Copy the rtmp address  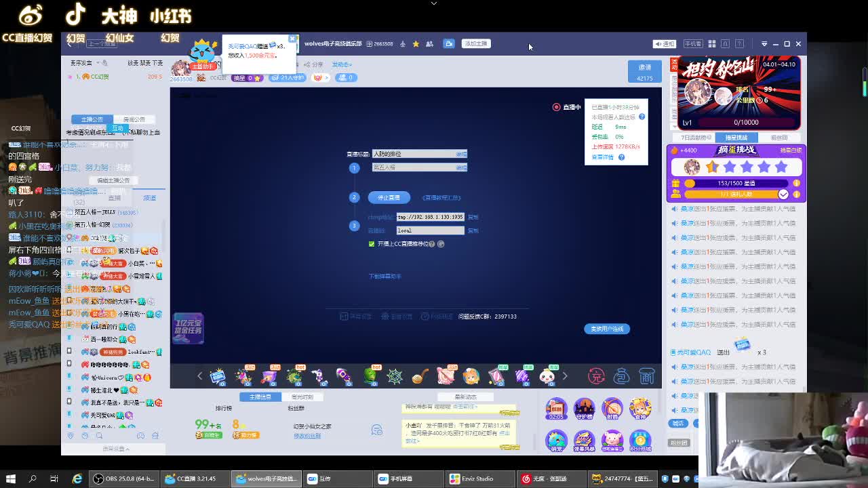coord(473,218)
